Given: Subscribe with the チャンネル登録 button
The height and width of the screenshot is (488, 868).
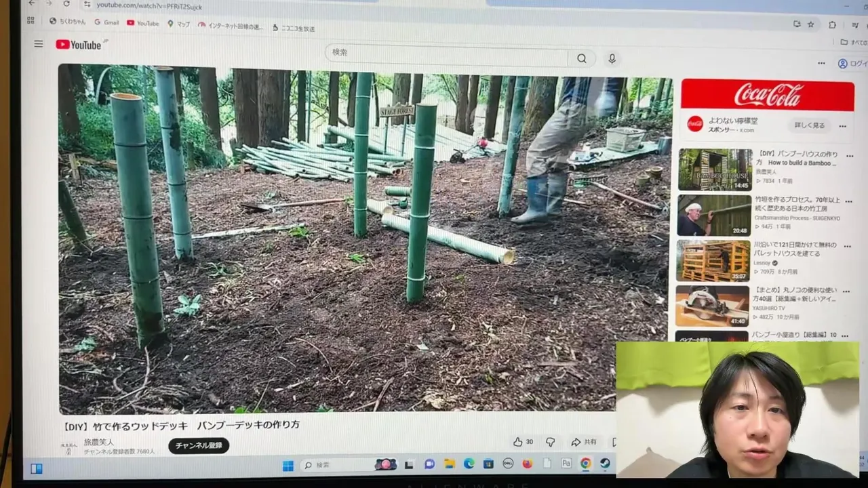Looking at the screenshot, I should tap(199, 445).
